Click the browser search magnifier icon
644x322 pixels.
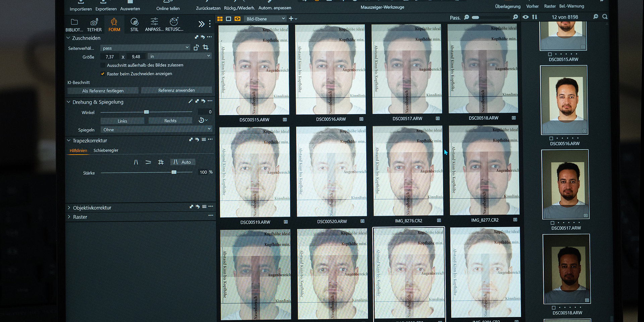[605, 16]
